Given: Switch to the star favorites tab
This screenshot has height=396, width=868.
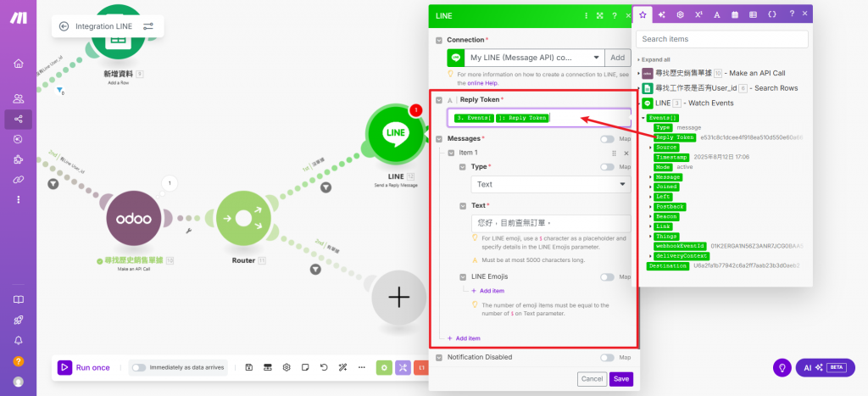Looking at the screenshot, I should (x=643, y=14).
